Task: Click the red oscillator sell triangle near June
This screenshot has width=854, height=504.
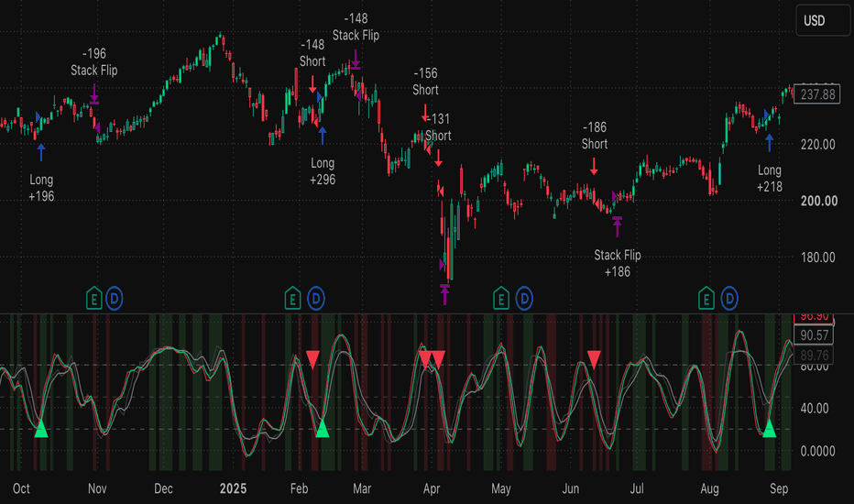Action: point(594,359)
